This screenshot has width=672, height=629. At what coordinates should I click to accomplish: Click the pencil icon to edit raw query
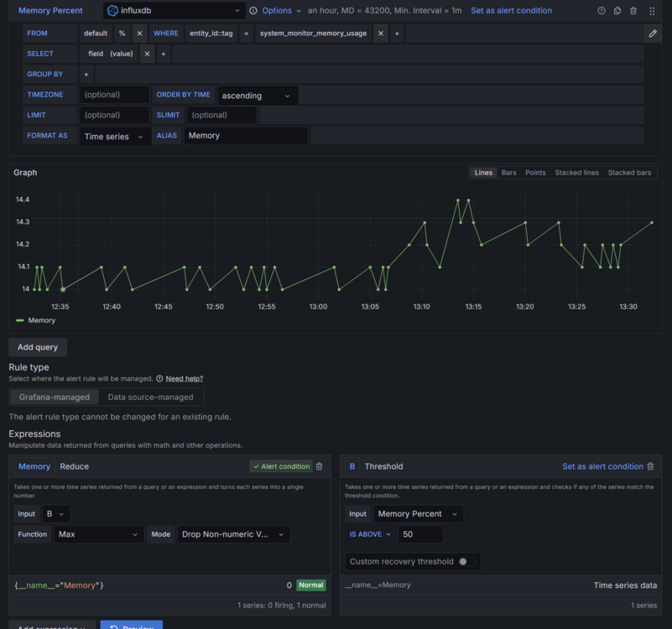pyautogui.click(x=653, y=34)
